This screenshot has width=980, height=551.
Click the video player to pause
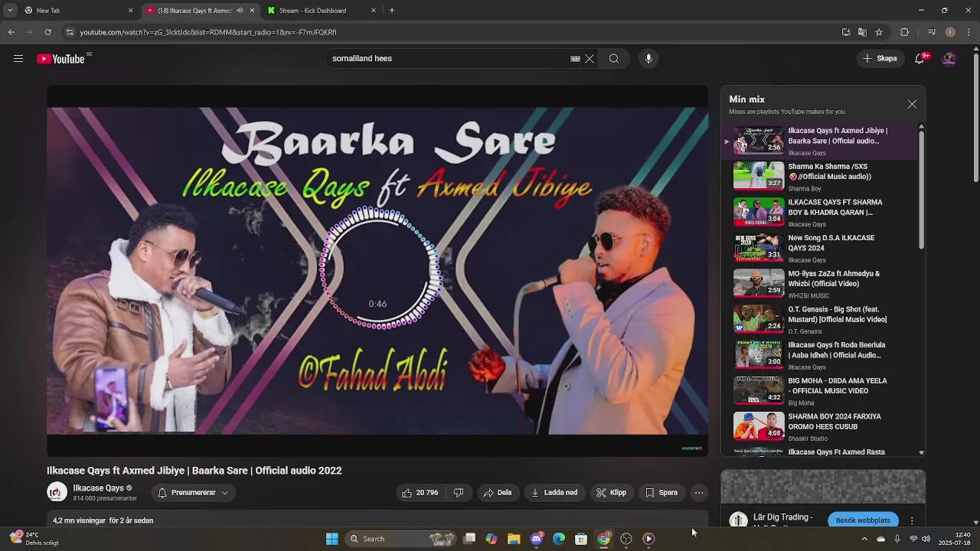377,271
